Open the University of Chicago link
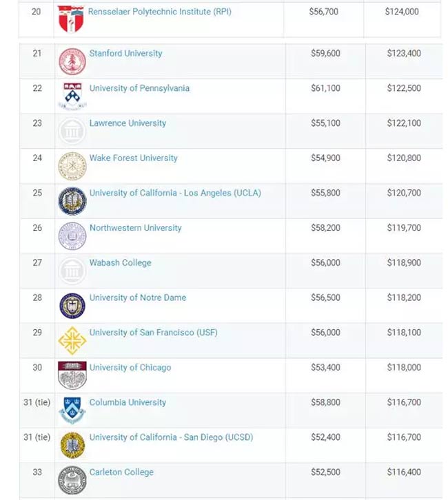Screen dimensions: 448x500 coord(130,367)
